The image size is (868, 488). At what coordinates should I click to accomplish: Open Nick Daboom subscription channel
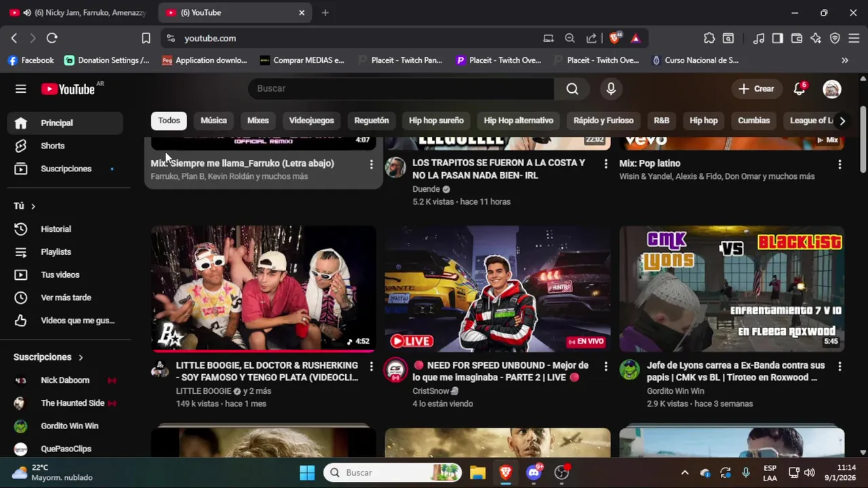(x=66, y=380)
